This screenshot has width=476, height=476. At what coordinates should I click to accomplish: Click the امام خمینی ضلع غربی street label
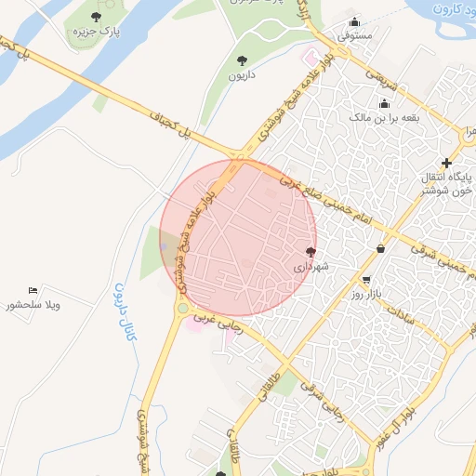[325, 200]
